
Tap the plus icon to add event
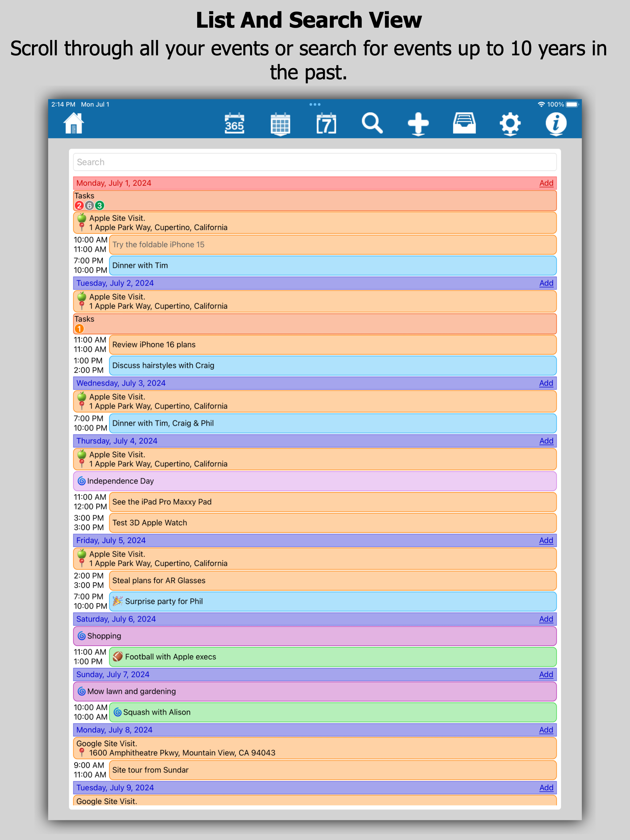pos(418,123)
